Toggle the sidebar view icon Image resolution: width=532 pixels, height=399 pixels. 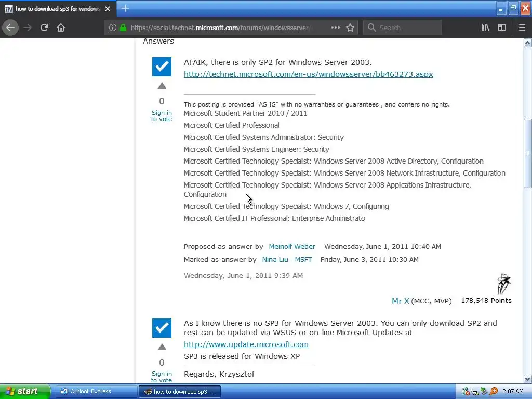tap(502, 28)
